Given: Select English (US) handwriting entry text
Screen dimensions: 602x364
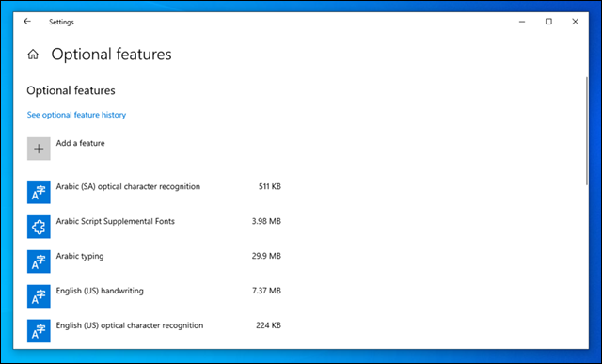Looking at the screenshot, I should pos(100,291).
